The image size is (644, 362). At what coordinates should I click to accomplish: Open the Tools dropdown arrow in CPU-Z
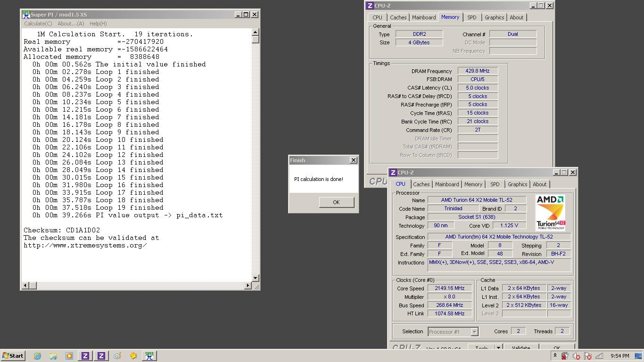point(498,347)
